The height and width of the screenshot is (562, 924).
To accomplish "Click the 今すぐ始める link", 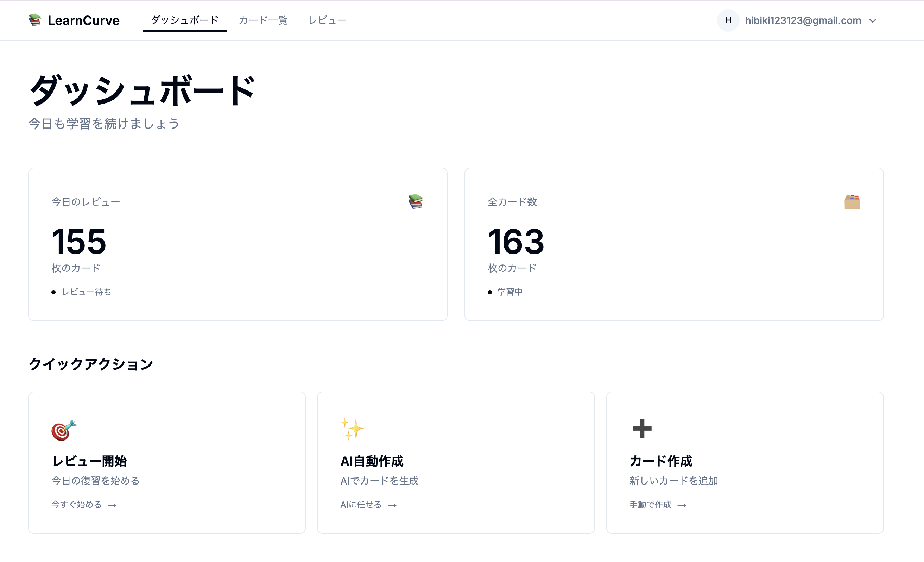I will tap(76, 505).
